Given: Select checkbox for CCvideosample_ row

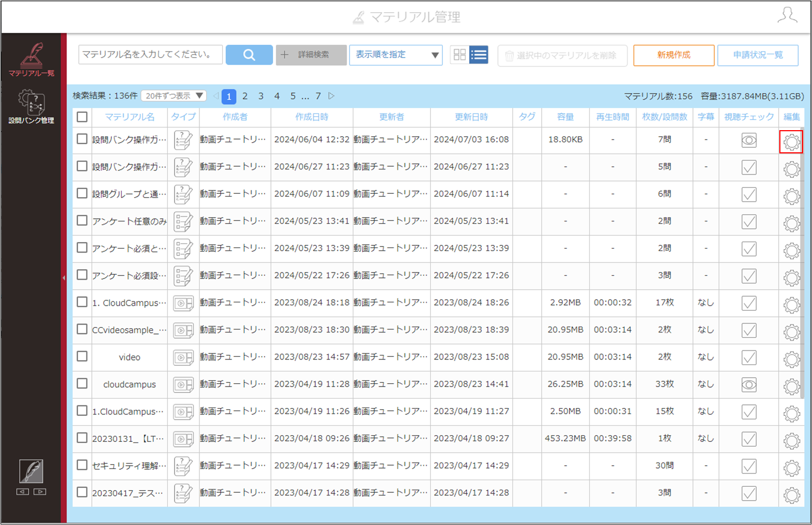Looking at the screenshot, I should click(x=82, y=329).
